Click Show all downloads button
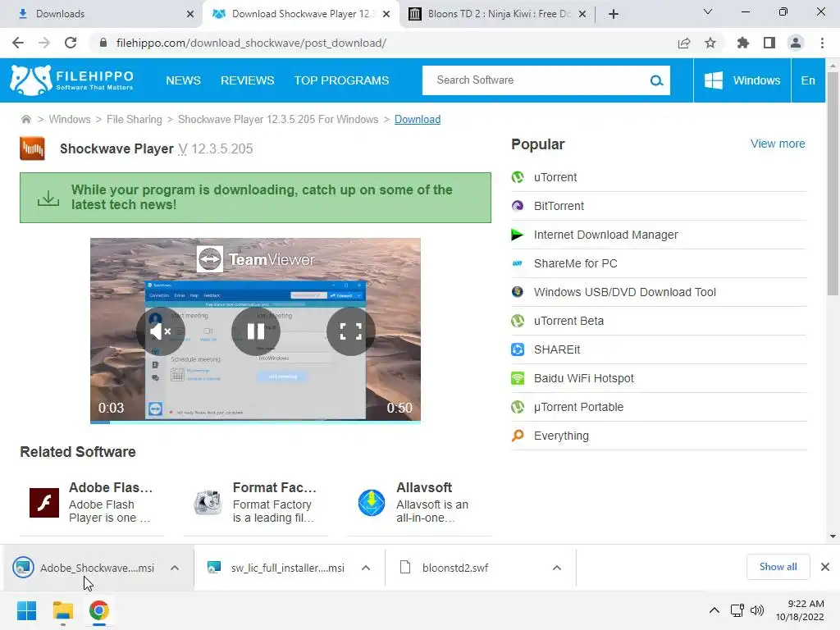 (778, 567)
